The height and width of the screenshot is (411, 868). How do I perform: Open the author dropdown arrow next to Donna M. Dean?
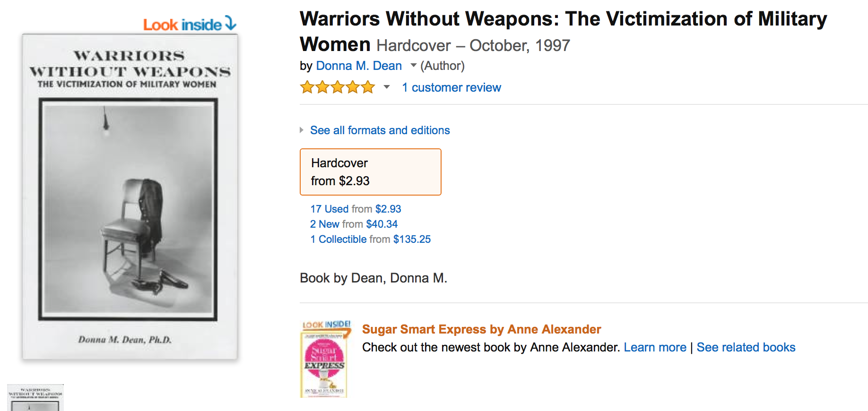pyautogui.click(x=413, y=66)
